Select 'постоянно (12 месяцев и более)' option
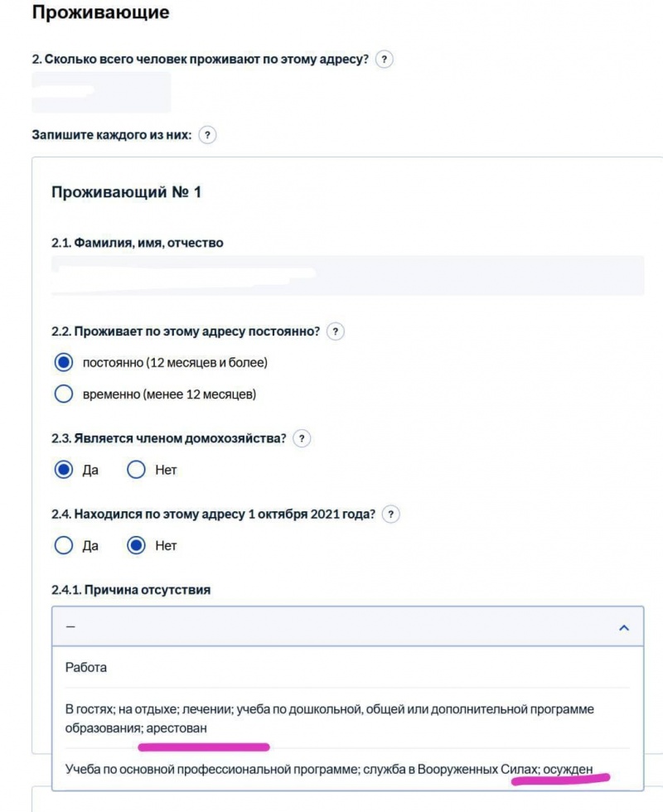The image size is (663, 812). (64, 363)
